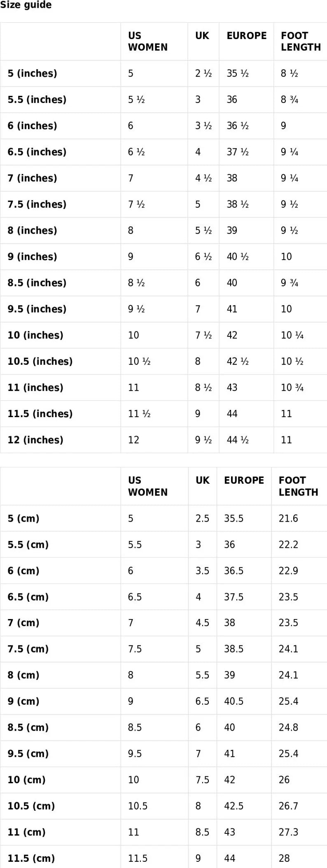
Task: Click the '11.5 (cm)' row header
Action: [x=31, y=859]
